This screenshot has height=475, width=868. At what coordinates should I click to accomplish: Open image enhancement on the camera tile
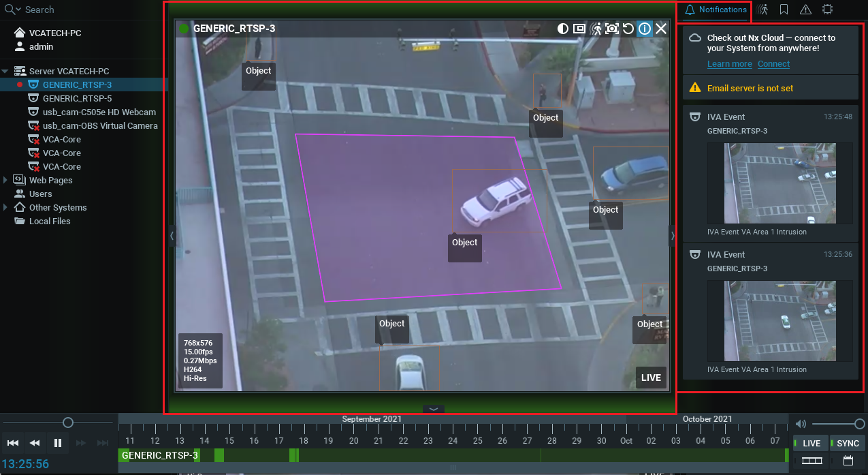point(563,29)
